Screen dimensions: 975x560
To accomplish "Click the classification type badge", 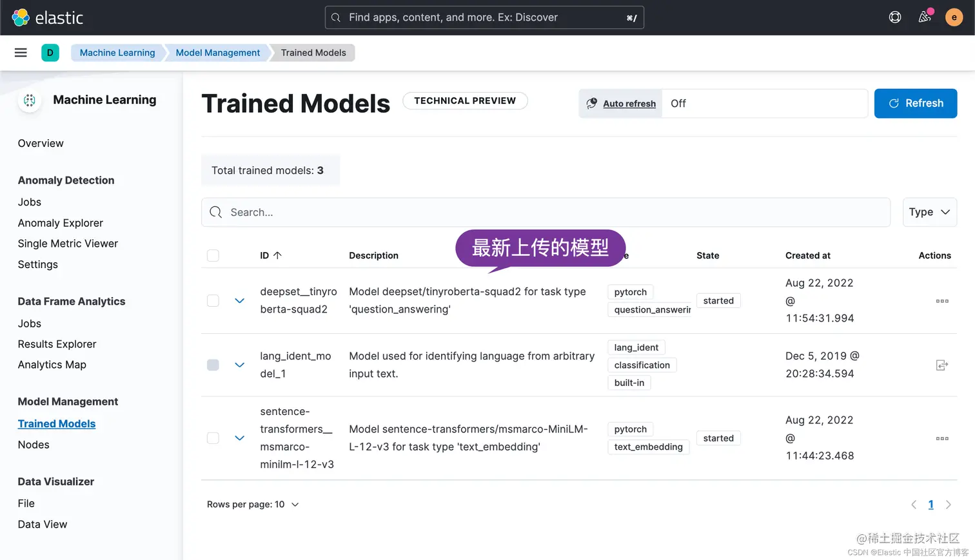I will coord(642,365).
